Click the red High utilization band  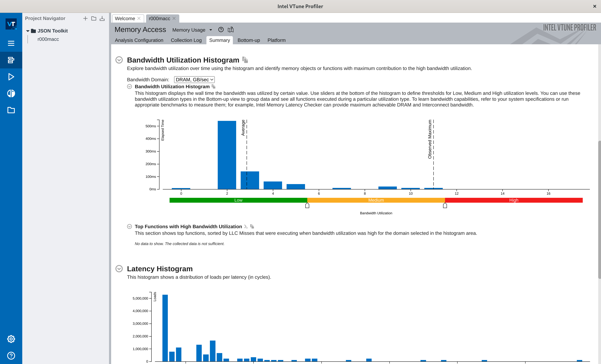coord(514,200)
